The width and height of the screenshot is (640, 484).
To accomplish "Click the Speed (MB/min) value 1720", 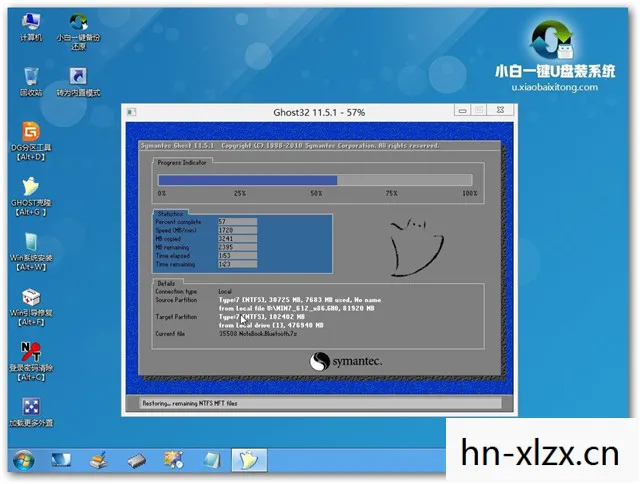I will [x=237, y=230].
